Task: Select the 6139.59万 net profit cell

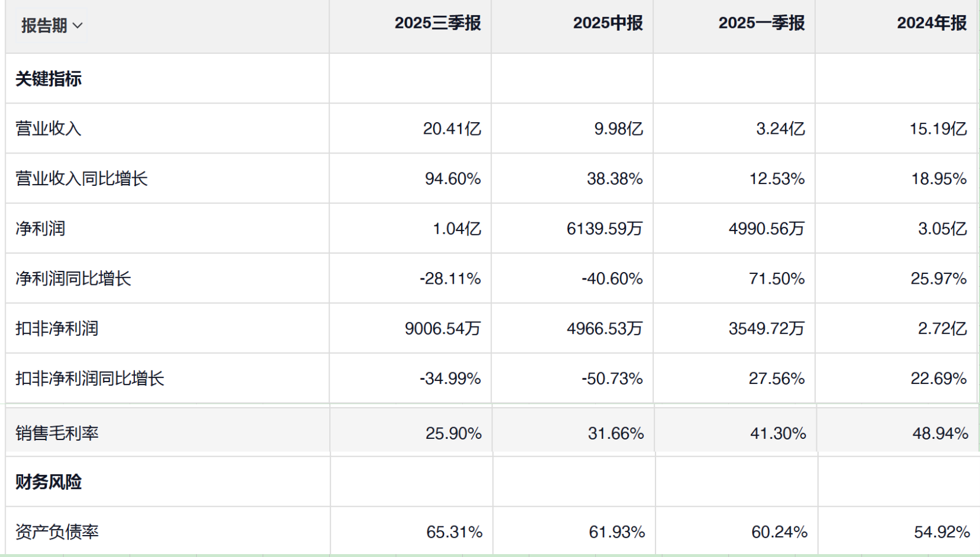Action: click(x=605, y=229)
